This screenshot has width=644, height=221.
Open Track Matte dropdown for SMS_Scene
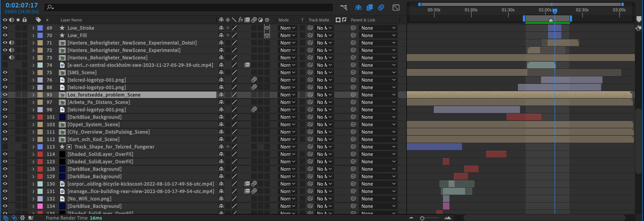click(x=324, y=72)
